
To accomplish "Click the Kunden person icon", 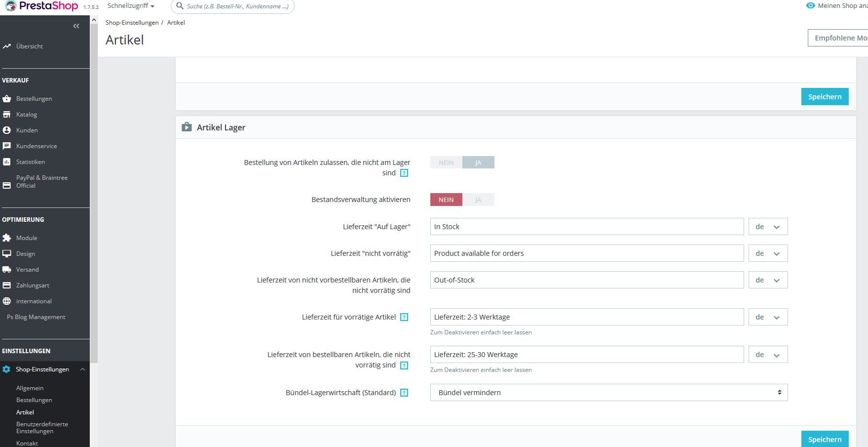I will click(x=6, y=130).
